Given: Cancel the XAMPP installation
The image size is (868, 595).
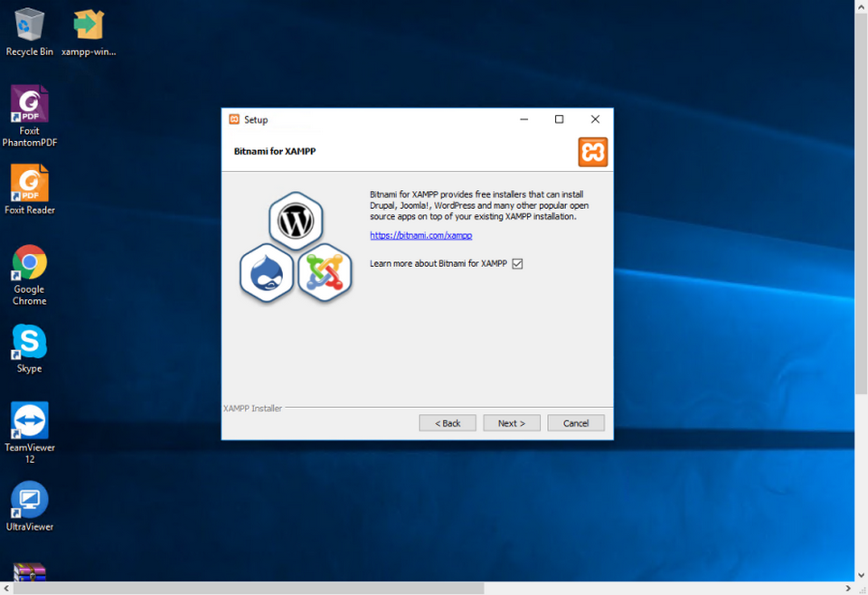Looking at the screenshot, I should (576, 423).
